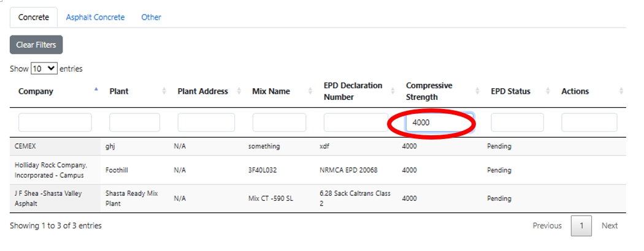Go to the Previous page

pyautogui.click(x=546, y=226)
